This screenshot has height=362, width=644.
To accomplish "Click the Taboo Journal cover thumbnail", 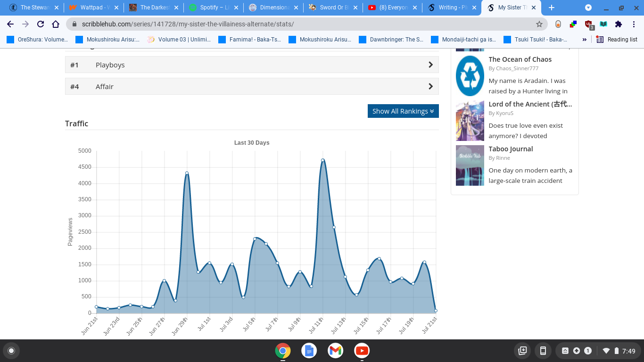I will (x=470, y=165).
